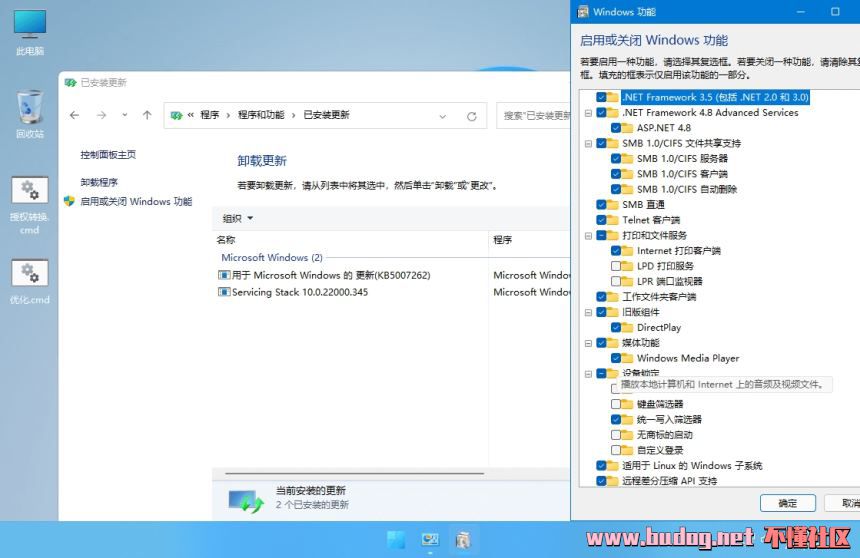Screen dimensions: 860x558
Task: Uncheck 统一写入筛选器 checkbox
Action: [x=616, y=420]
